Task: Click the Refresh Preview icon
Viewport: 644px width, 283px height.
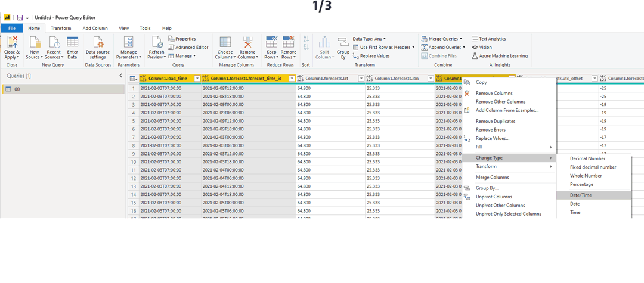Action: [x=156, y=42]
